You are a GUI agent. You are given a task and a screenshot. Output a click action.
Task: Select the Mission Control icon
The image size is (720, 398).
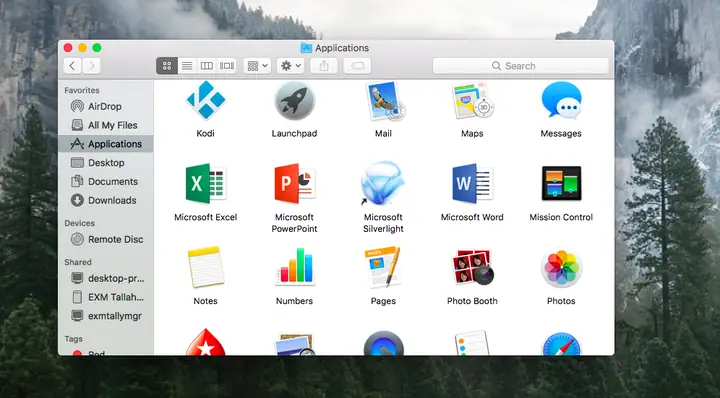pos(561,184)
